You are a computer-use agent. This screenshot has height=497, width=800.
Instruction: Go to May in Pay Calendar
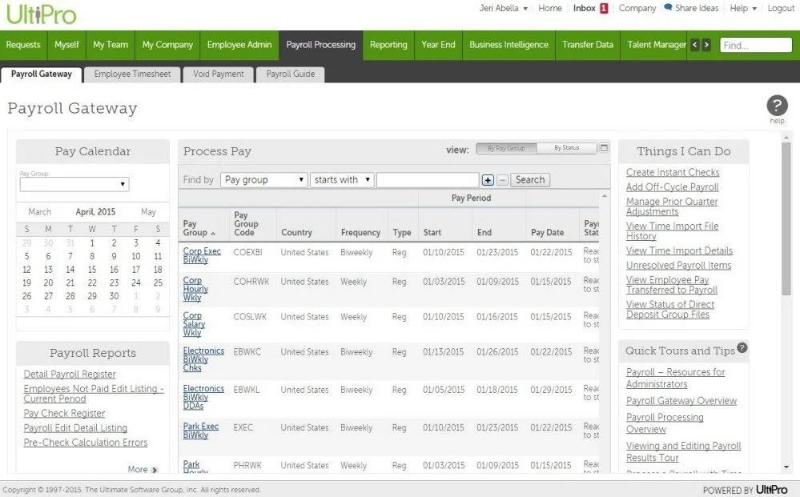pyautogui.click(x=148, y=212)
